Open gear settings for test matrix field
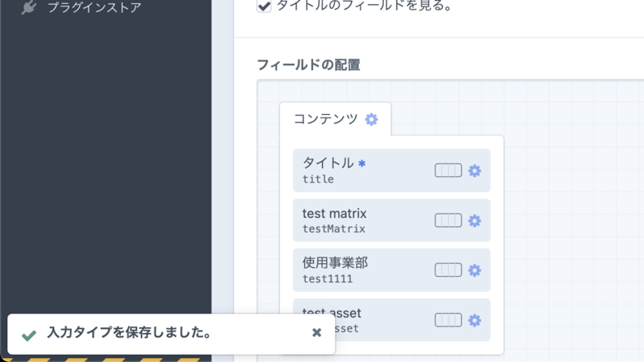The width and height of the screenshot is (644, 362). coord(475,220)
